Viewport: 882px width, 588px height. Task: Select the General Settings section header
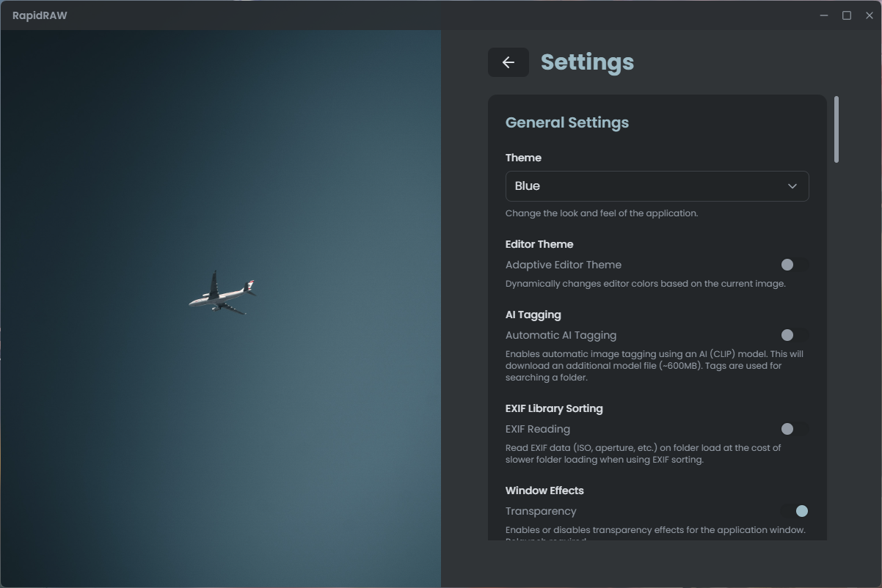coord(566,122)
